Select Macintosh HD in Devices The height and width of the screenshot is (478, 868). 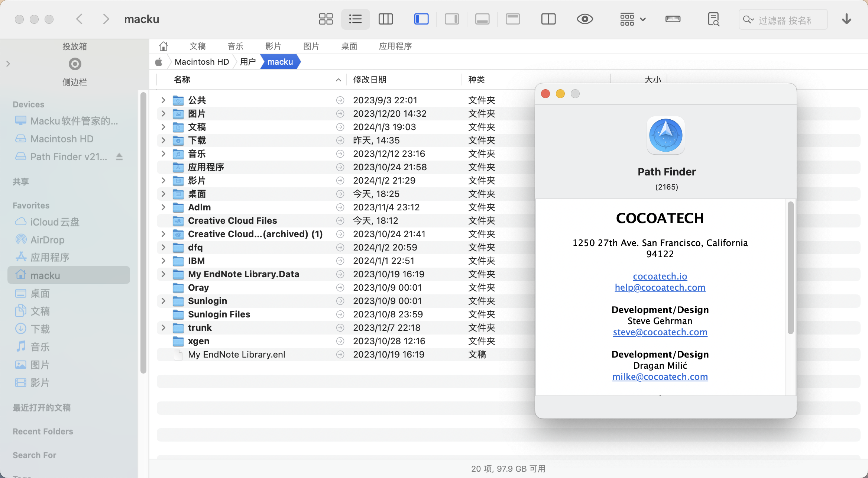pos(62,139)
